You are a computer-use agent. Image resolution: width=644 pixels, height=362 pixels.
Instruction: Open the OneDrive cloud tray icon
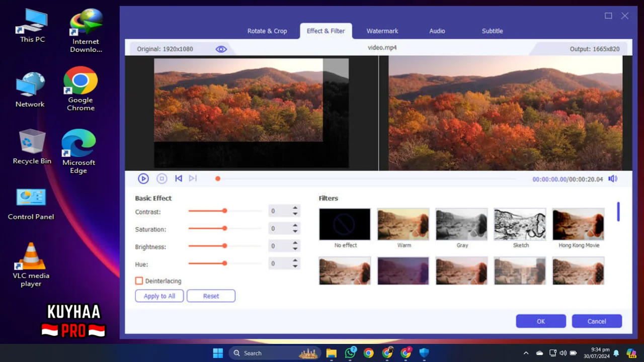pos(540,353)
